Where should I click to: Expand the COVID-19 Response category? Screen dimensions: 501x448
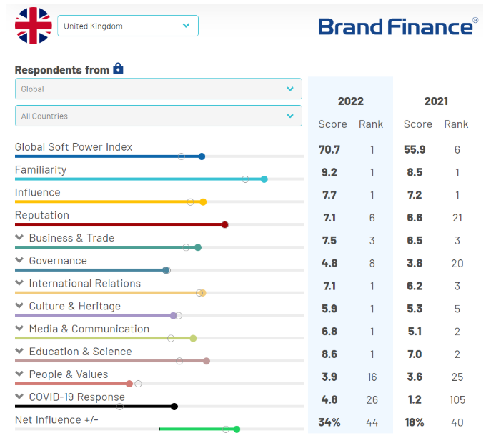click(x=19, y=397)
